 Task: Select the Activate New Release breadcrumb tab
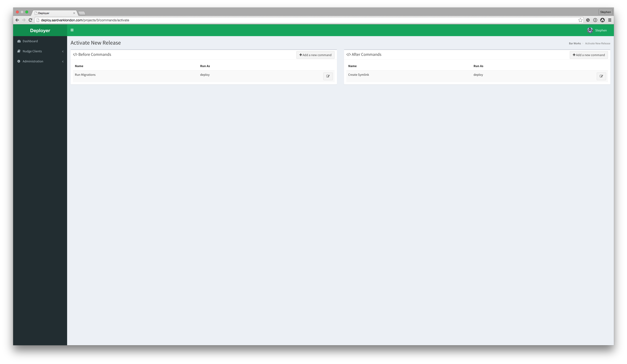click(597, 43)
